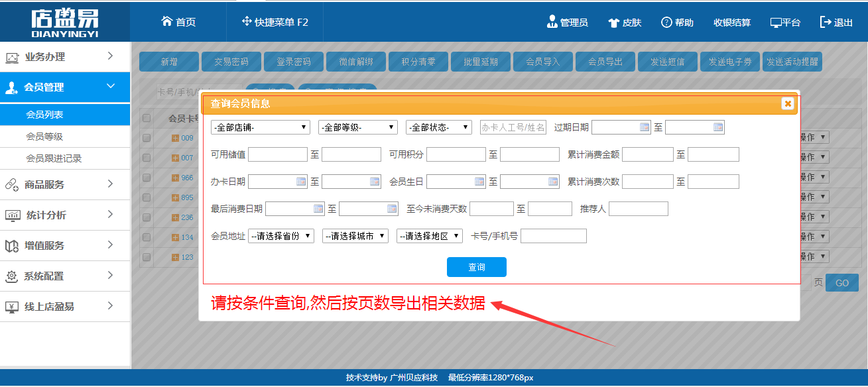Click the 线上店盈易 monitor icon

12,307
